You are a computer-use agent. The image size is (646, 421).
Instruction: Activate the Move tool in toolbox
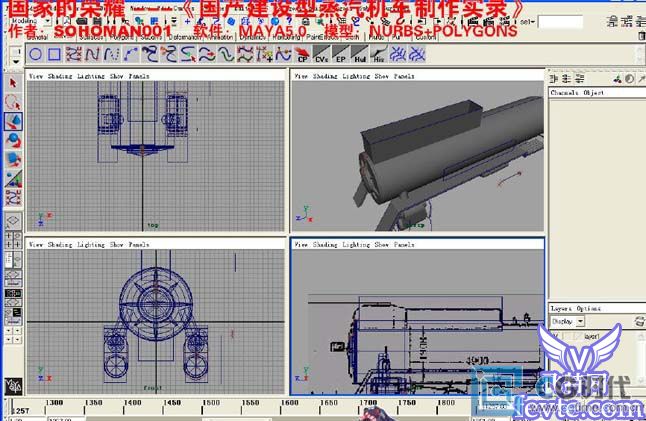point(13,121)
